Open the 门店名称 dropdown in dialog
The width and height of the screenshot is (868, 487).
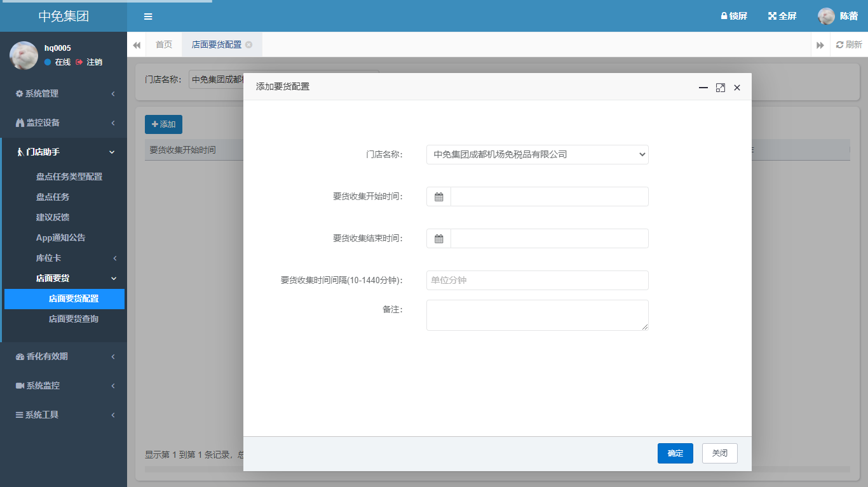point(537,154)
